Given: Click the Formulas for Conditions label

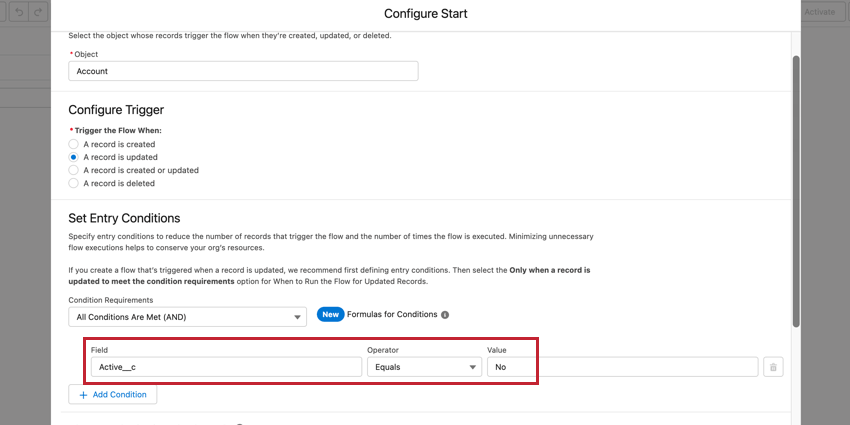Looking at the screenshot, I should [392, 315].
